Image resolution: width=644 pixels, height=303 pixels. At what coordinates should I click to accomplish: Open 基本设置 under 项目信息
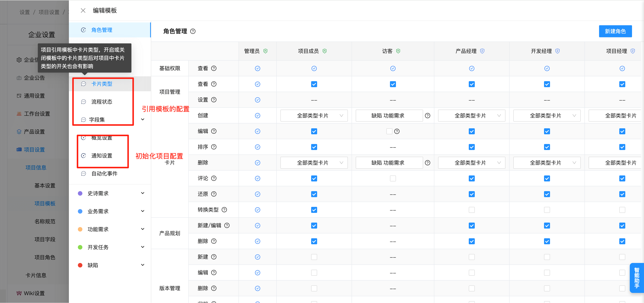coord(45,185)
